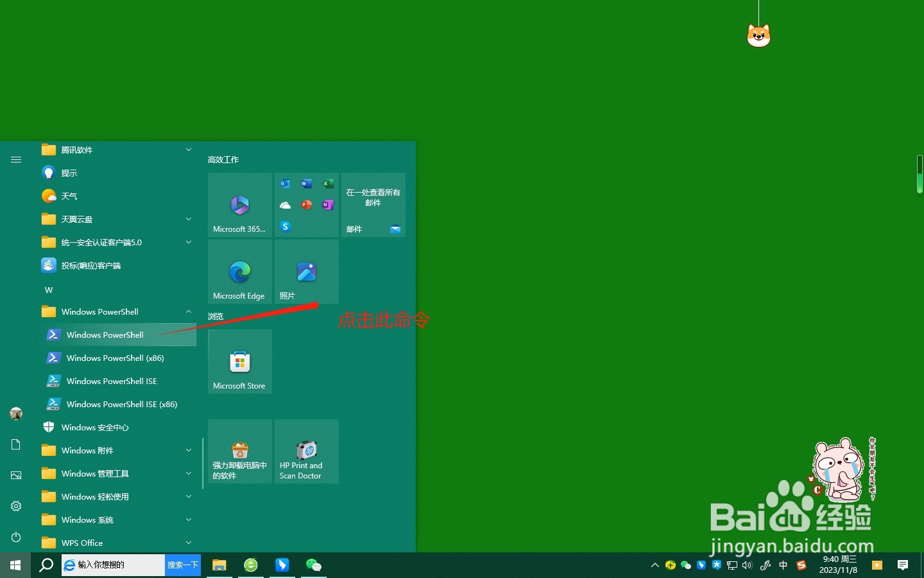Expand the Windows 管理工具 folder
This screenshot has width=924, height=578.
119,473
